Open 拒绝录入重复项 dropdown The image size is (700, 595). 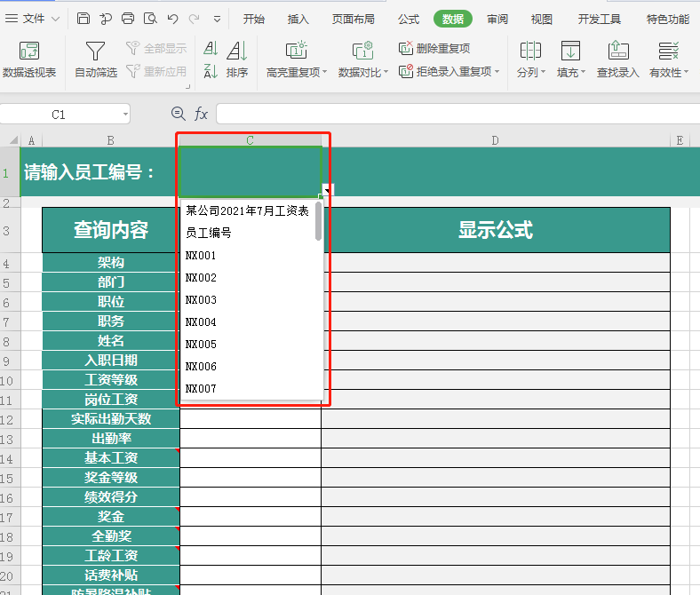(x=449, y=71)
